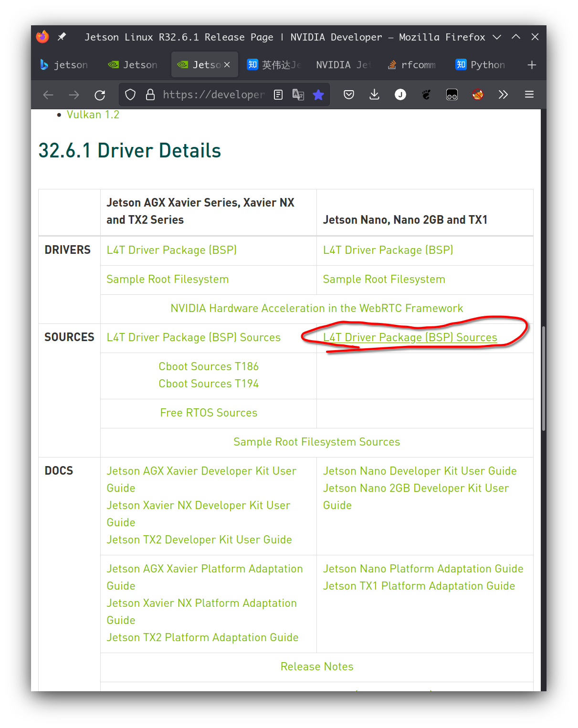This screenshot has width=578, height=728.
Task: Click the Tampermonkey-like square extension icon
Action: click(x=452, y=94)
